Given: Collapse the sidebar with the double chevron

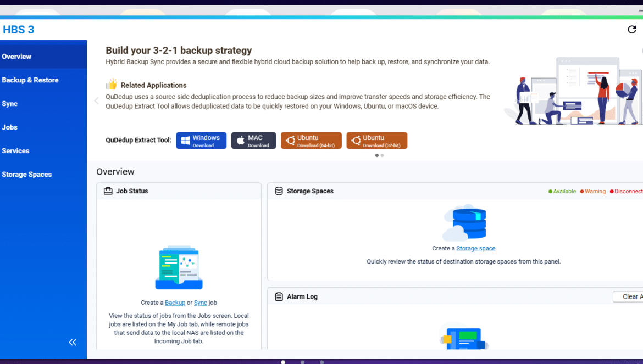Looking at the screenshot, I should tap(73, 342).
